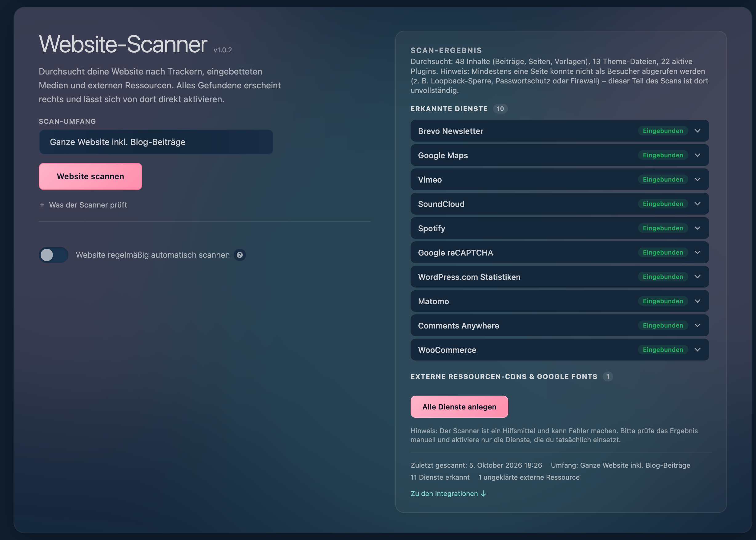
Task: Select the 'SoundCloud' service name
Action: point(441,204)
